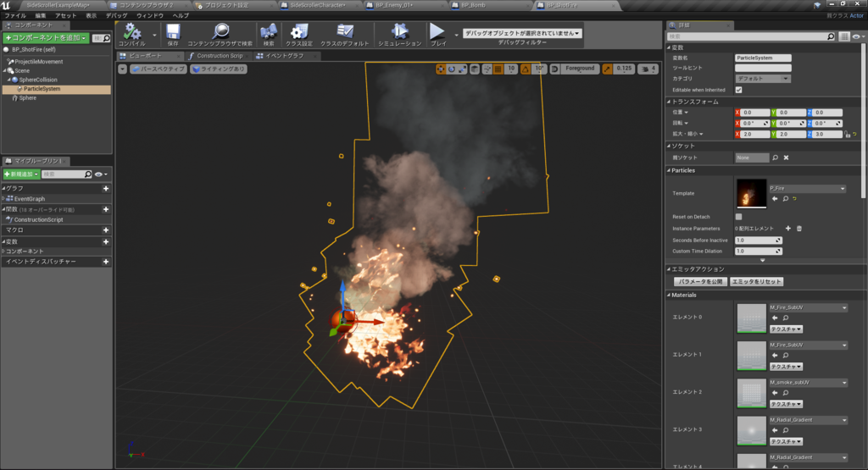Add new graph with グラフ plus icon
The height and width of the screenshot is (470, 868).
point(106,189)
